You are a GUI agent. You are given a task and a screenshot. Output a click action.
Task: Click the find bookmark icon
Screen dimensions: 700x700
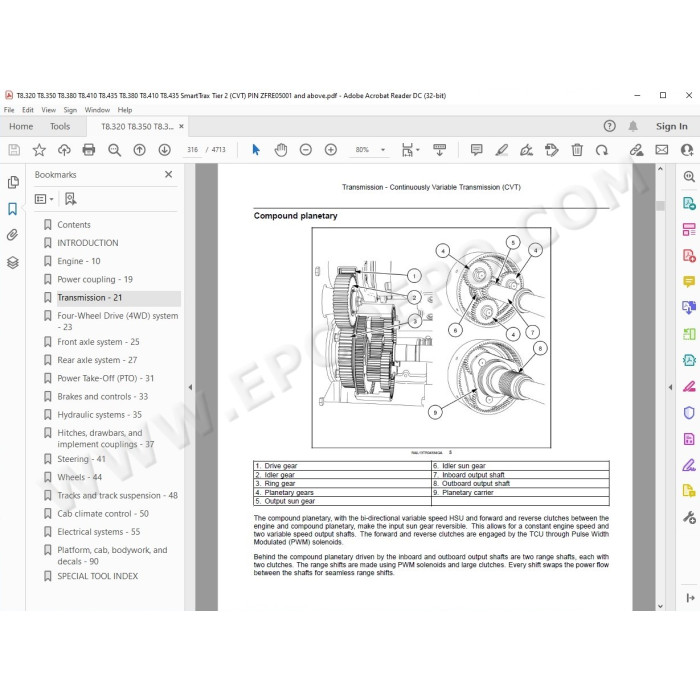71,199
